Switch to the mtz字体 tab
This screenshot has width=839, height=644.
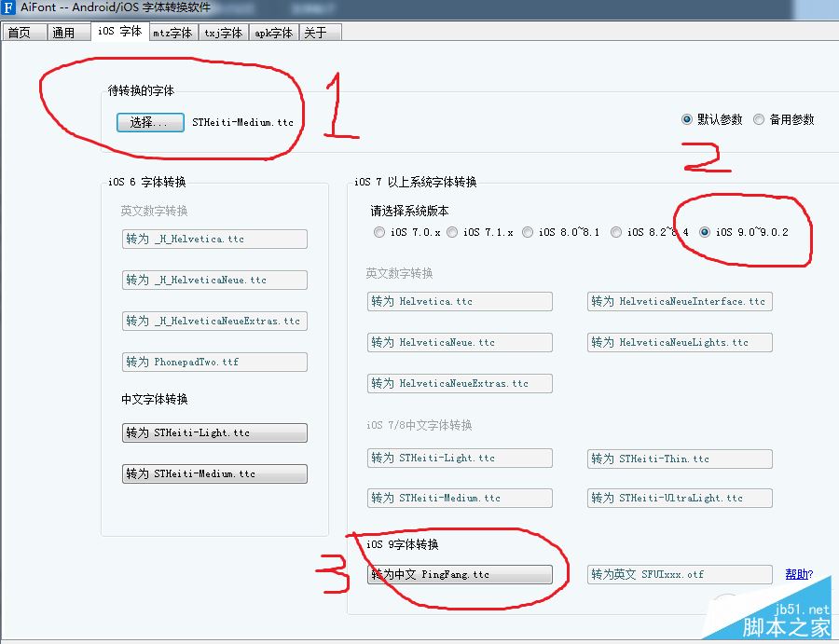pyautogui.click(x=172, y=31)
